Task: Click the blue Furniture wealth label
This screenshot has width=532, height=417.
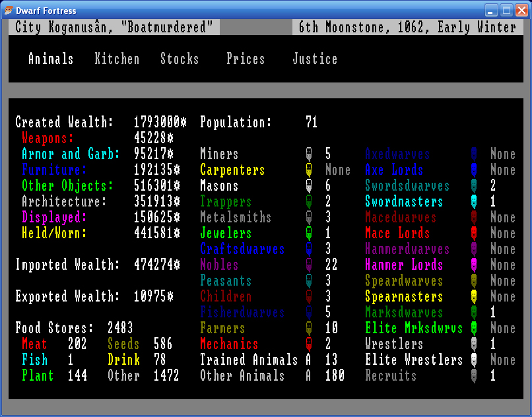Action: 54,170
